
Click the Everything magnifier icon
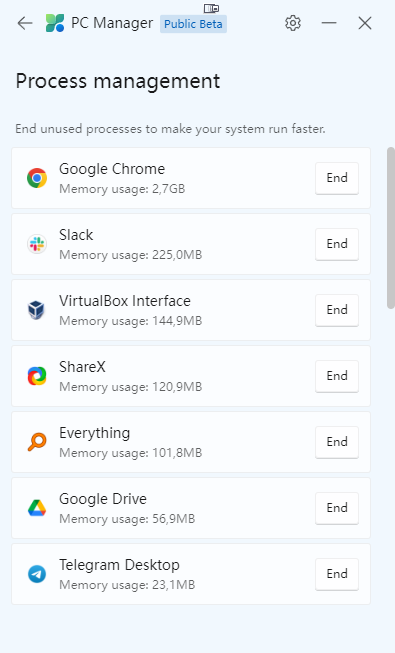pyautogui.click(x=37, y=442)
